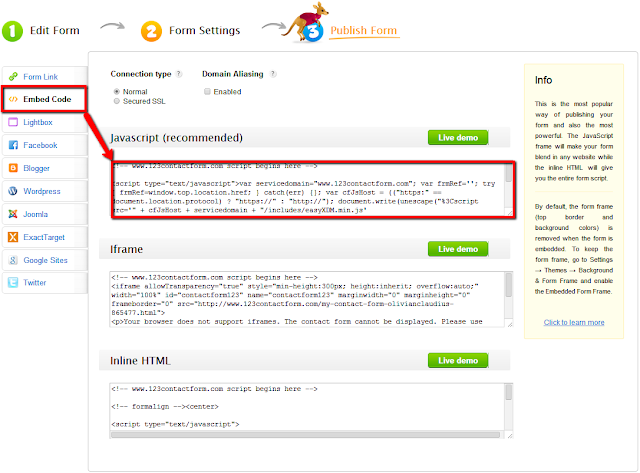Open Joomla publishing option
The height and width of the screenshot is (473, 640).
pos(45,214)
